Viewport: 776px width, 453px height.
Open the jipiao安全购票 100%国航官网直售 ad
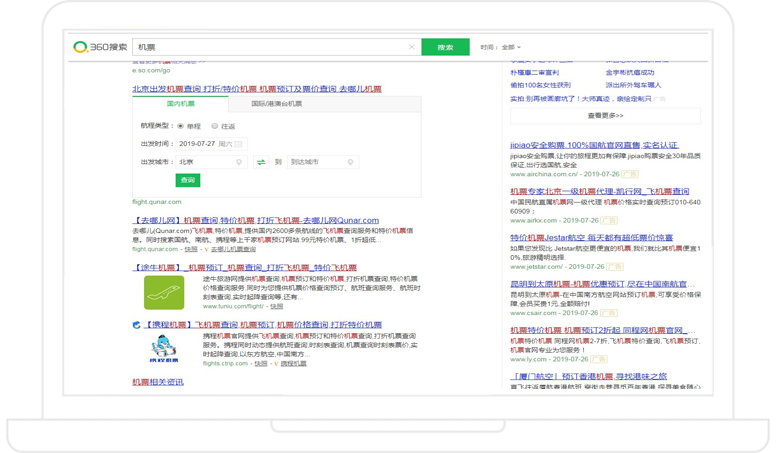click(594, 145)
